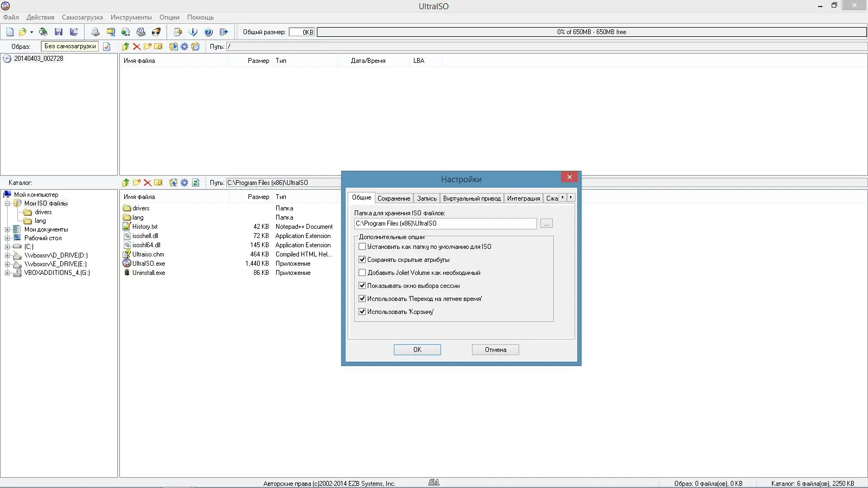The width and height of the screenshot is (868, 488).
Task: Expand the VBOXADDITIONS_4.(G:) tree node
Action: (x=8, y=273)
